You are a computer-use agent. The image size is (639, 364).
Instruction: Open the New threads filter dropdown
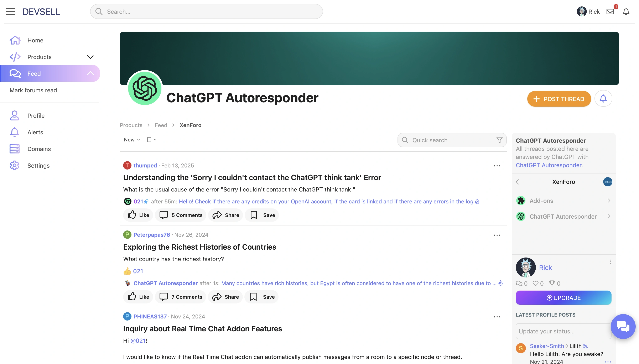tap(132, 140)
